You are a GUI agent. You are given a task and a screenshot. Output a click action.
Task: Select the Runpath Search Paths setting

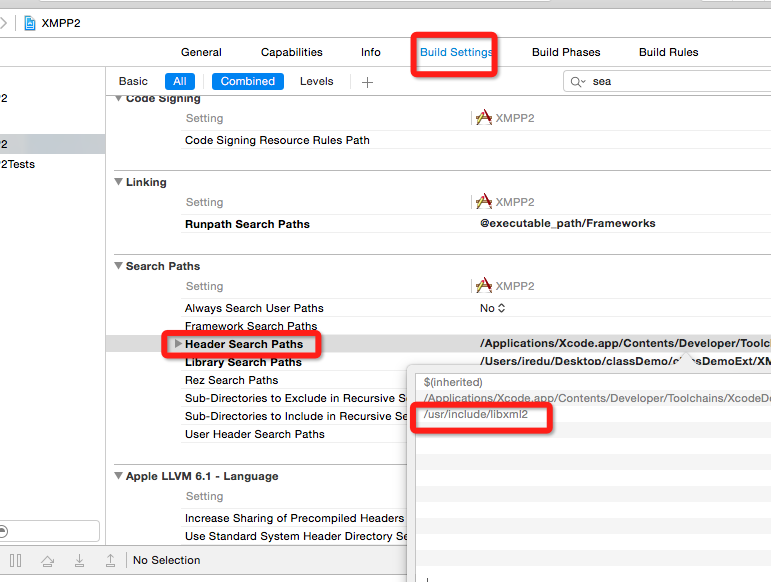pos(247,224)
